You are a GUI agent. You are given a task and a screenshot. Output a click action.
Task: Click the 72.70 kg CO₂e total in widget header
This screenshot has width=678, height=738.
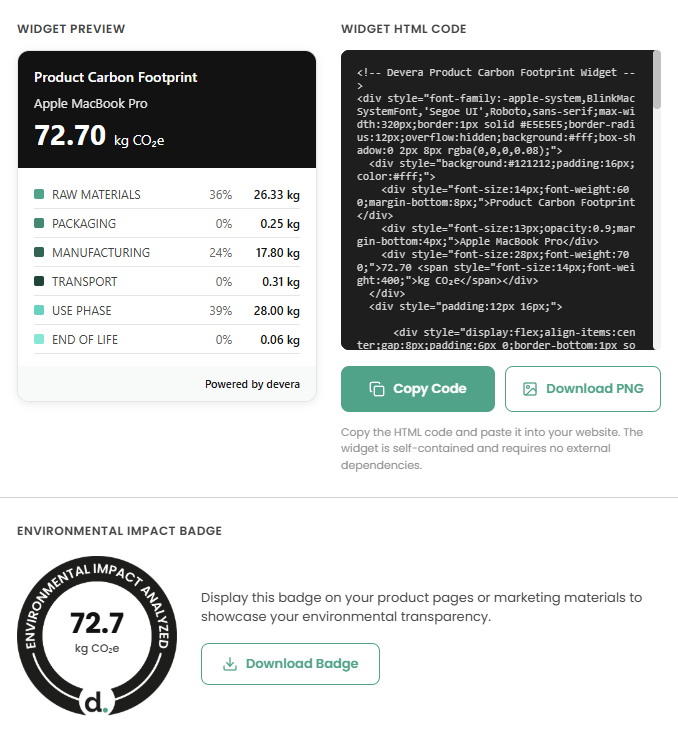pos(99,136)
